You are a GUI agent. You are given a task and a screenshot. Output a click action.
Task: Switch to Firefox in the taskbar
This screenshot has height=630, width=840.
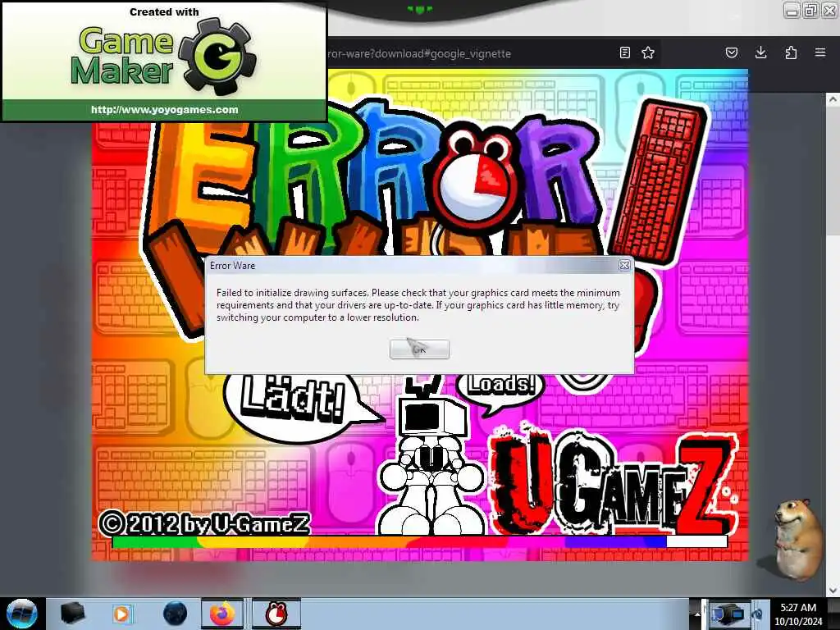[222, 614]
